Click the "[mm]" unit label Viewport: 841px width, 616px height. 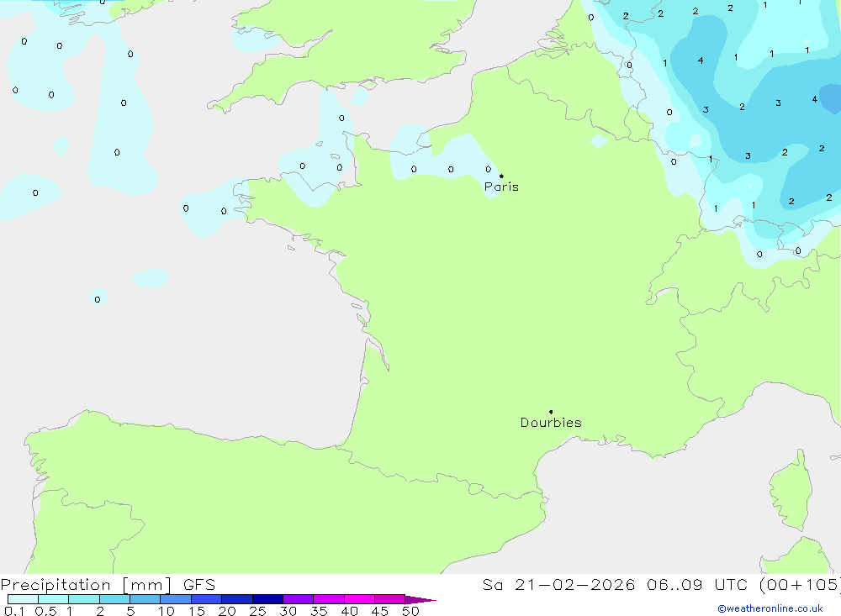click(x=146, y=585)
